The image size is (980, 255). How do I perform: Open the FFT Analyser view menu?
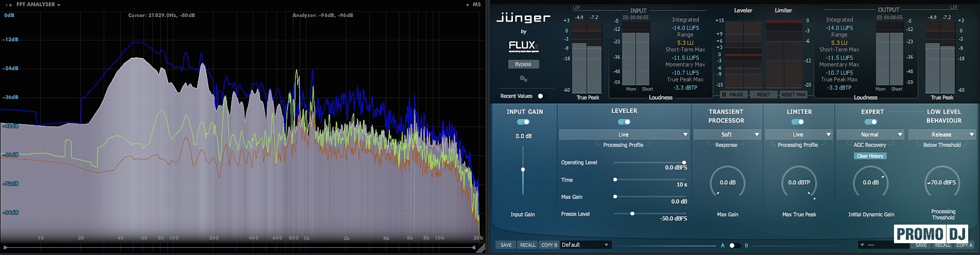[38, 5]
